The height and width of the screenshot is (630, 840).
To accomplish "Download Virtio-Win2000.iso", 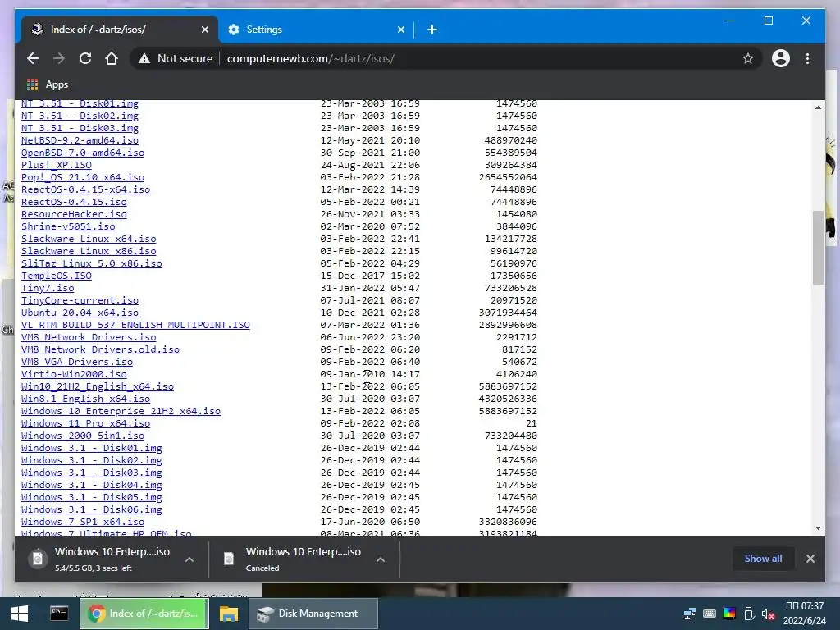I will (74, 374).
